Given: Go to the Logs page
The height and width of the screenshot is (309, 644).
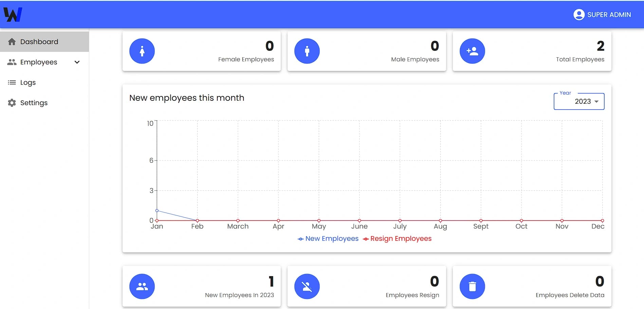Looking at the screenshot, I should click(28, 82).
